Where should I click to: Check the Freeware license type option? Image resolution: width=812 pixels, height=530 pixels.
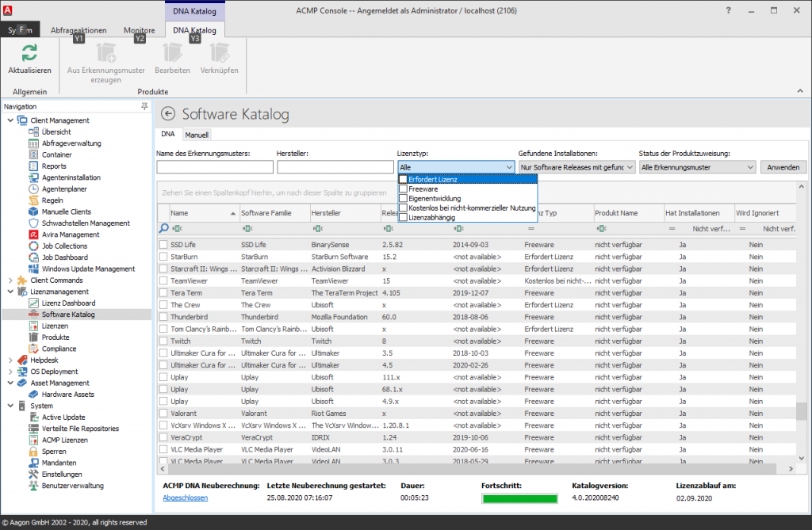pyautogui.click(x=403, y=189)
